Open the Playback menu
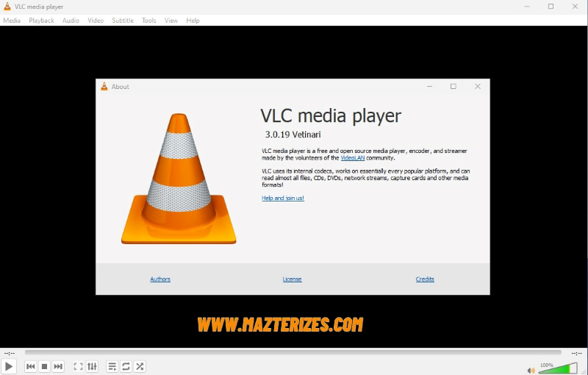The width and height of the screenshot is (588, 375). pyautogui.click(x=41, y=21)
